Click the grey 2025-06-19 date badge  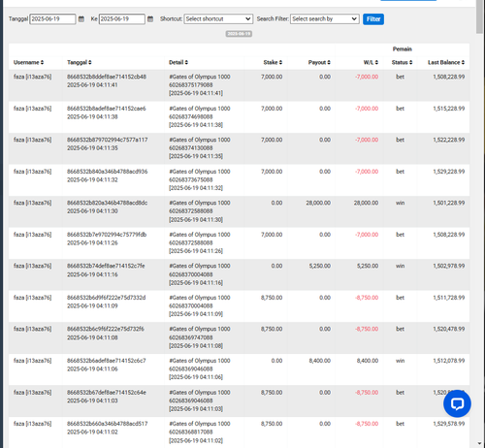[239, 34]
